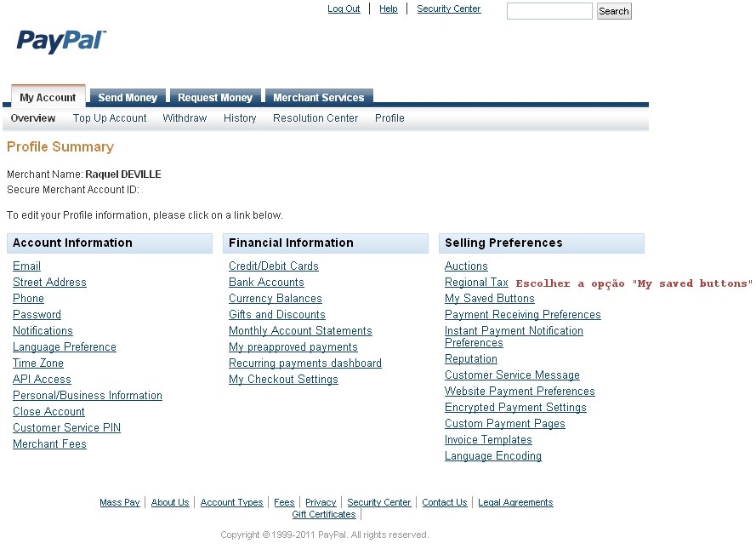Open Recurring payments dashboard
This screenshot has height=549, width=756.
[305, 363]
